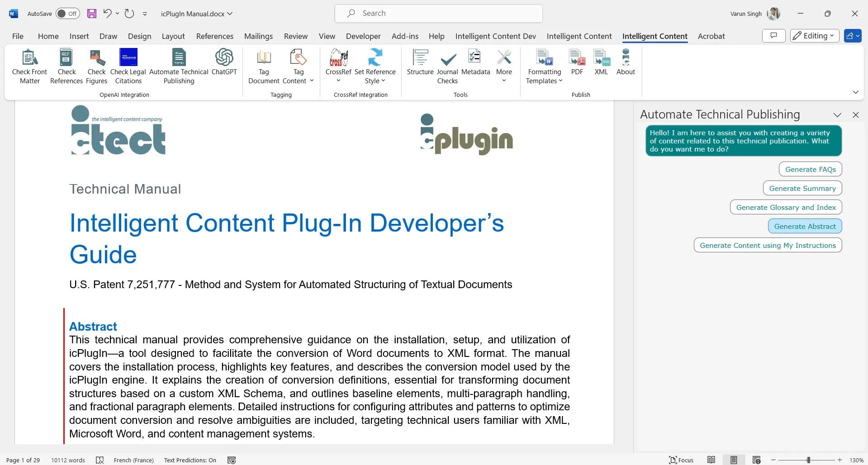The width and height of the screenshot is (868, 465).
Task: Click Generate Abstract button
Action: coord(805,226)
